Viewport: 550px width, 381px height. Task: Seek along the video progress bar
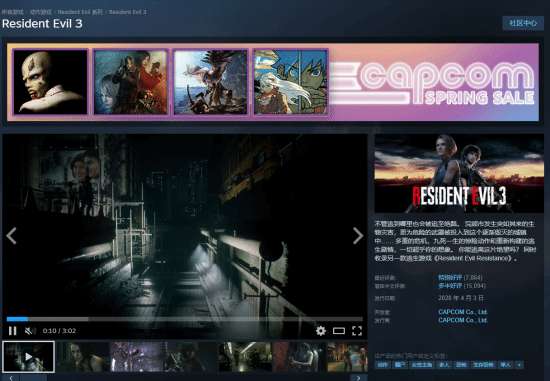[x=185, y=319]
